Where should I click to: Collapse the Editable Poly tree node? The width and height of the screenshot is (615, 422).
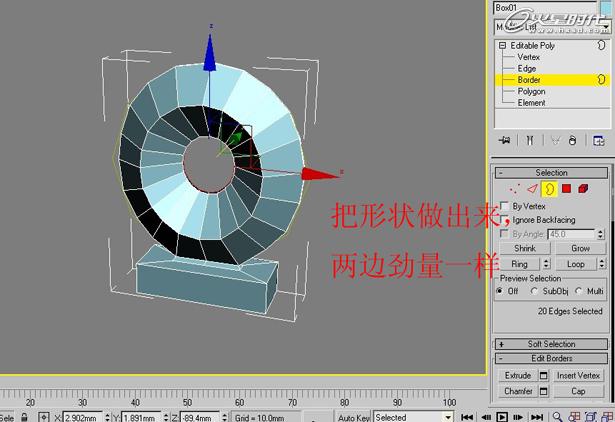pyautogui.click(x=502, y=46)
